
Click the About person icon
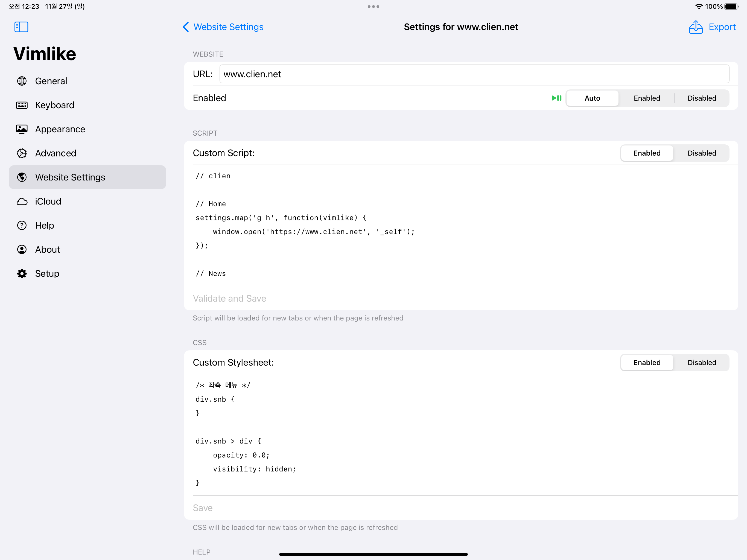(x=22, y=249)
